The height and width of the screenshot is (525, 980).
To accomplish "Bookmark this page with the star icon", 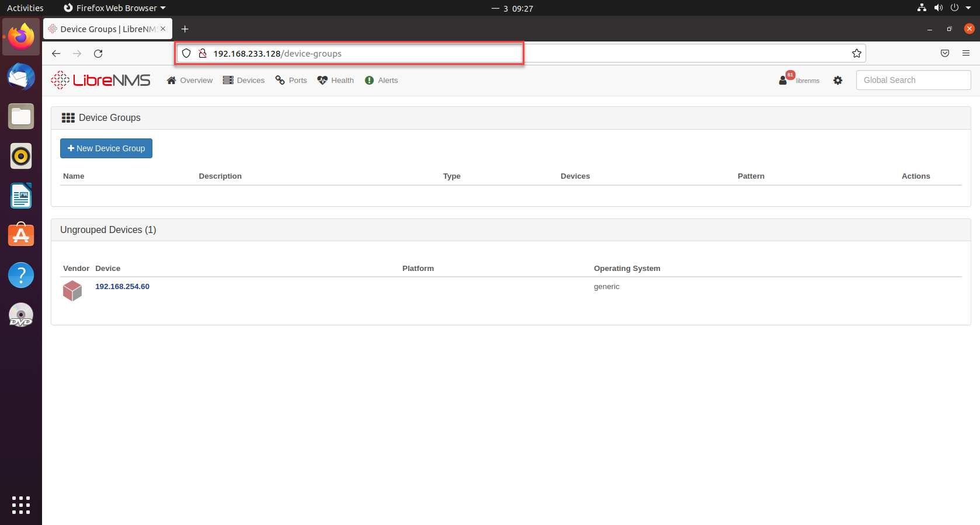I will (x=856, y=54).
